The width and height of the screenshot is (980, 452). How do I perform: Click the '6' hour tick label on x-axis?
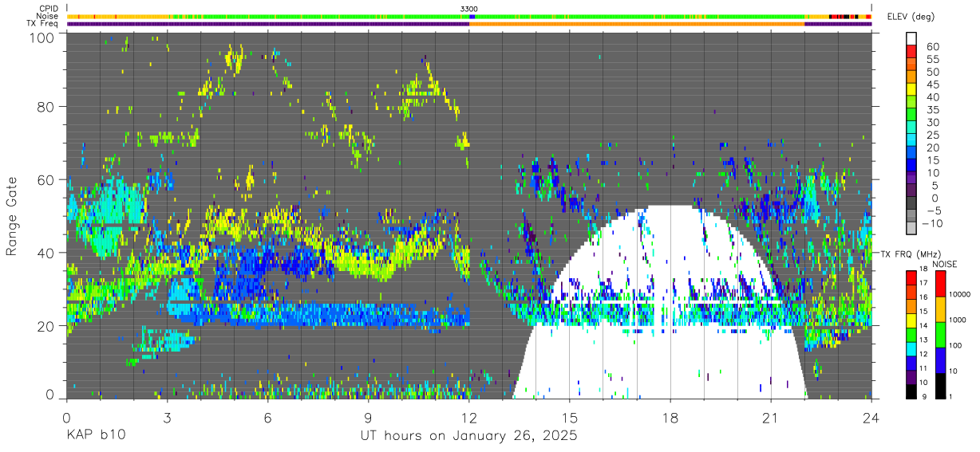268,417
